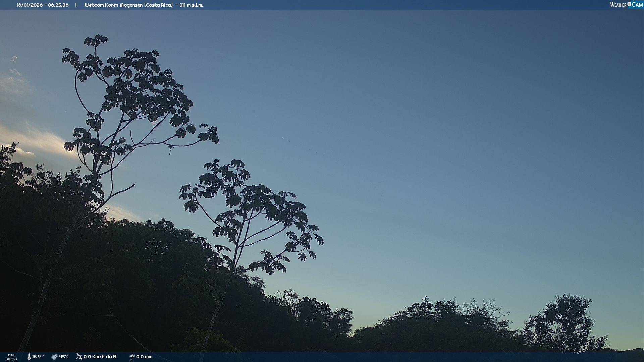The width and height of the screenshot is (644, 362).
Task: Click the 311 m s.l.m. altitude text
Action: [191, 5]
